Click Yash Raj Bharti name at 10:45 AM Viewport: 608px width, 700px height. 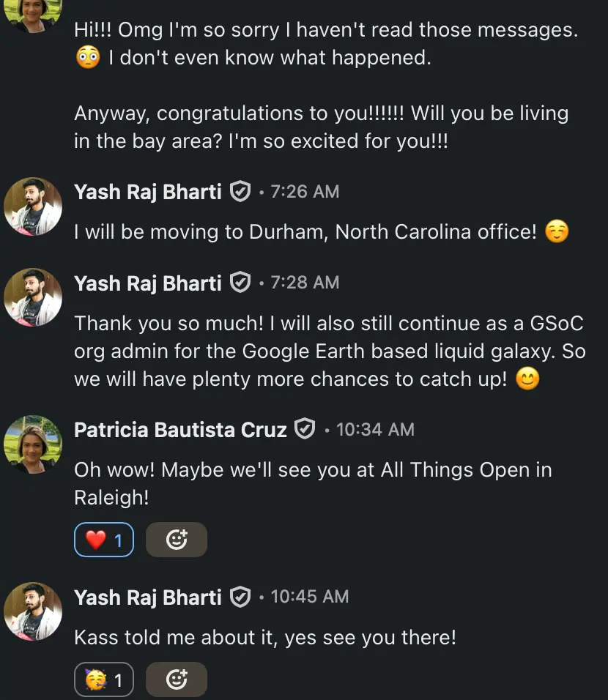[x=148, y=597]
